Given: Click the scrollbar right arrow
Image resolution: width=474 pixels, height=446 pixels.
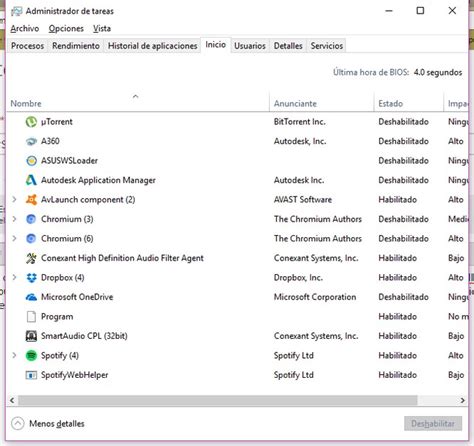Looking at the screenshot, I should pyautogui.click(x=463, y=400).
